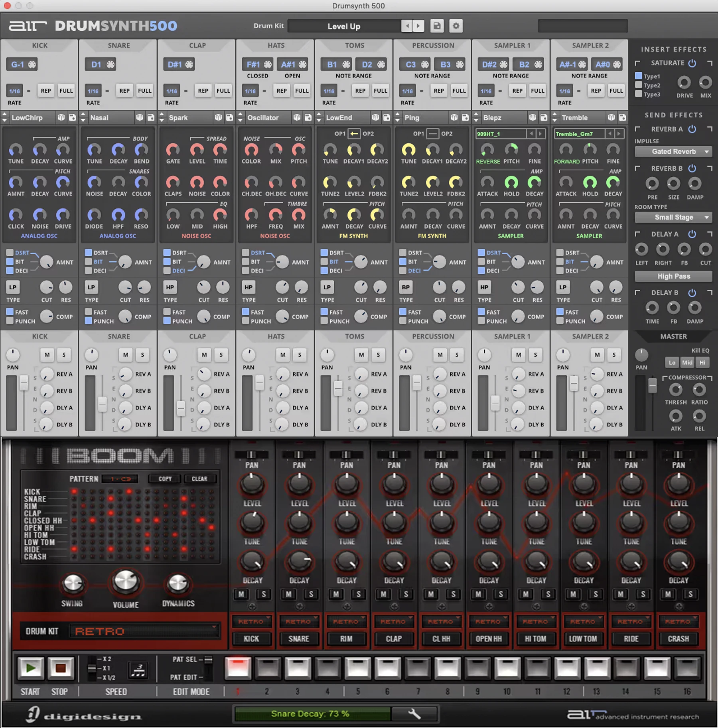Image resolution: width=718 pixels, height=728 pixels.
Task: Toggle hats FAST compressor checkbox
Action: pyautogui.click(x=246, y=312)
